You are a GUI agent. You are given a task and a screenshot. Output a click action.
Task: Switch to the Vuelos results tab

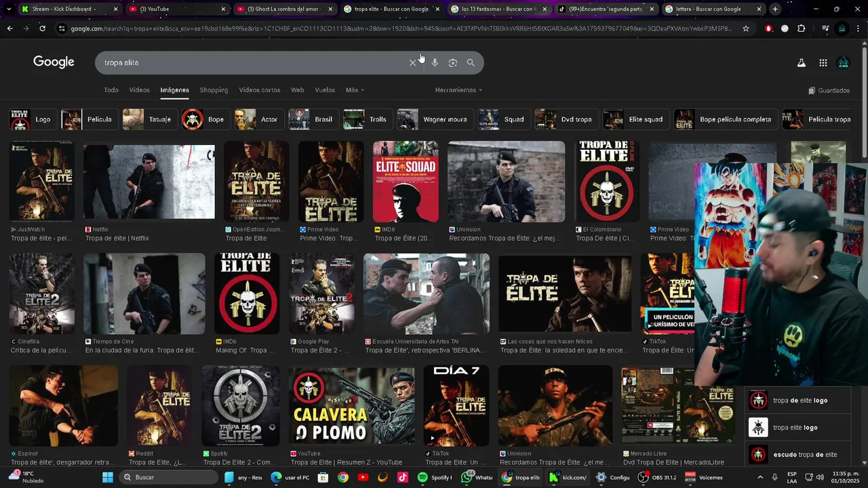pos(325,90)
